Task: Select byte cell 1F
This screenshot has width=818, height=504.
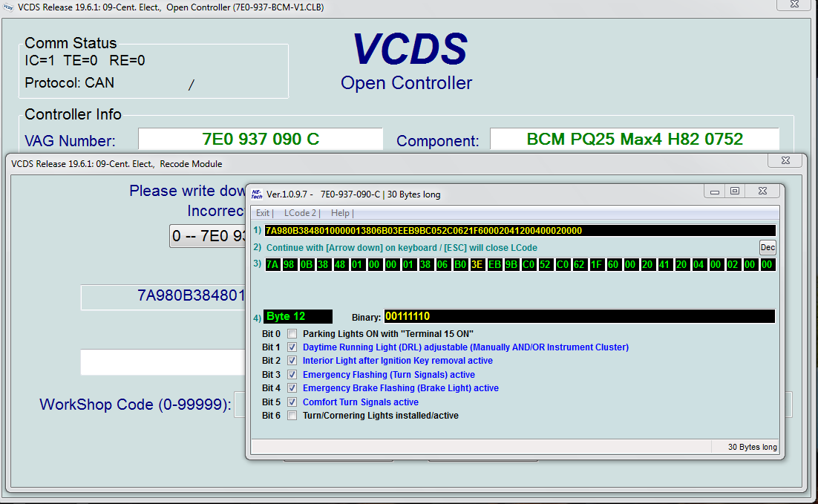Action: tap(596, 264)
